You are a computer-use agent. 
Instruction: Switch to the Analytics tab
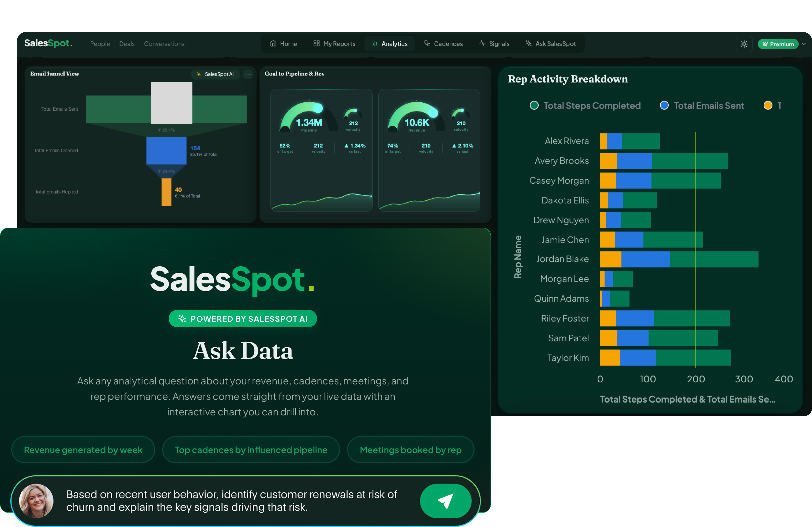pos(389,44)
